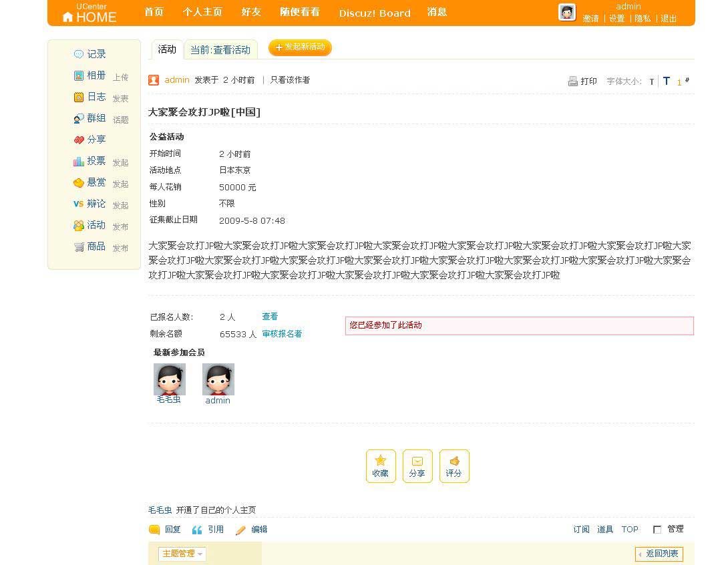
Task: Tick the 管理 checkbox
Action: [x=657, y=530]
